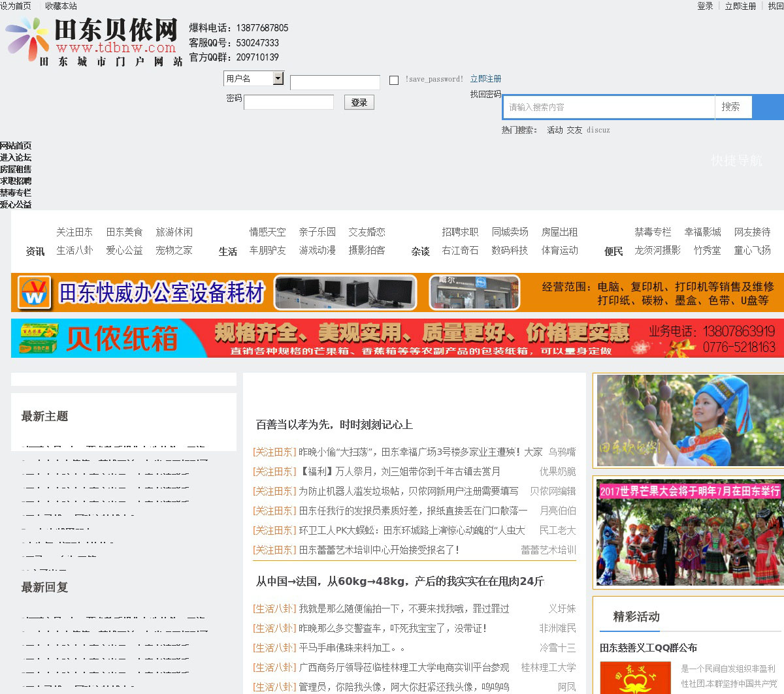Open 关注田东 category link
Viewport: 784px width, 694px height.
pos(74,232)
